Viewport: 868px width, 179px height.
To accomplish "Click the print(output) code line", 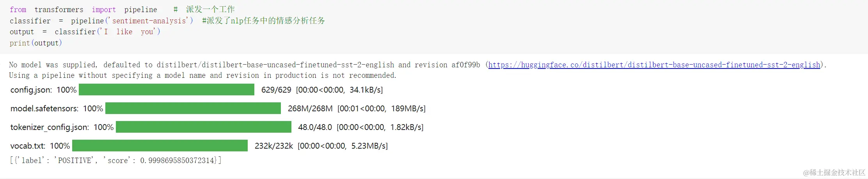I will click(36, 43).
